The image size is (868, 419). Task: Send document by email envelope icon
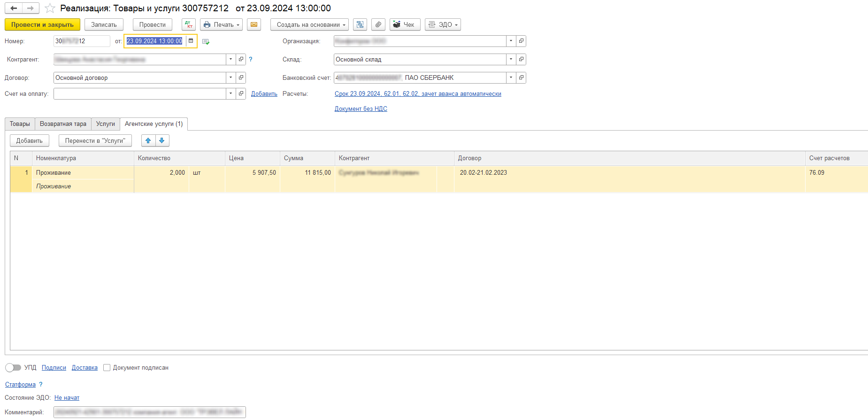[x=254, y=24]
